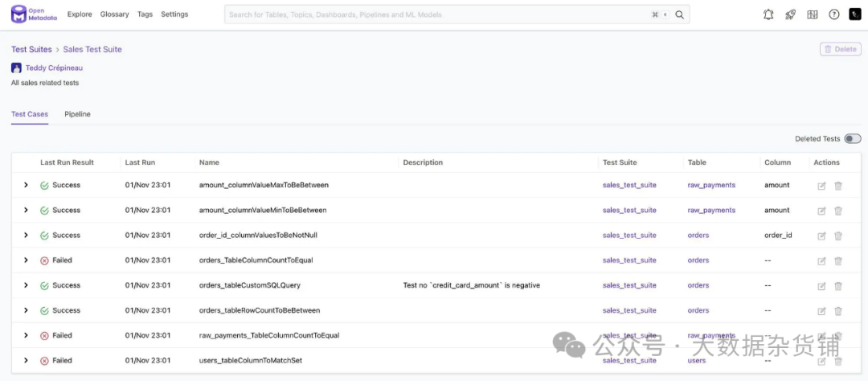Open the help question mark menu
The height and width of the screenshot is (381, 868).
tap(833, 14)
